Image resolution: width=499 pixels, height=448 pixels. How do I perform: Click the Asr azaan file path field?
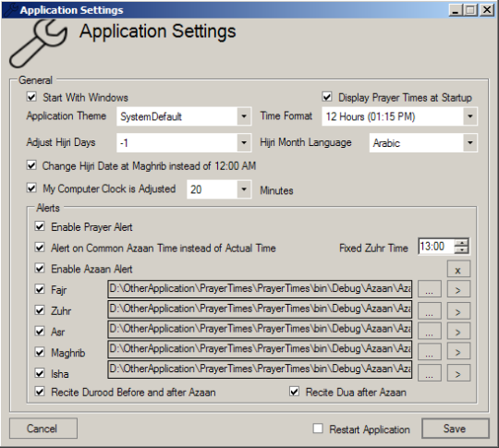click(260, 330)
